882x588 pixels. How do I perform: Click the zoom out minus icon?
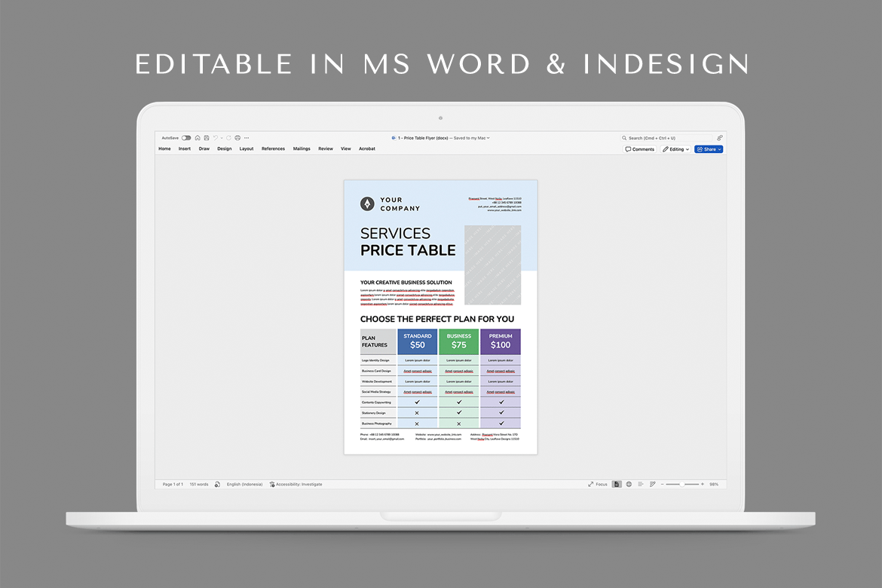662,484
